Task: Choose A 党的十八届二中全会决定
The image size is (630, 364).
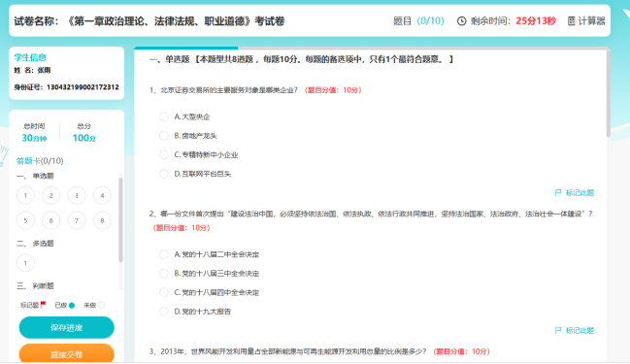Action: [164, 254]
